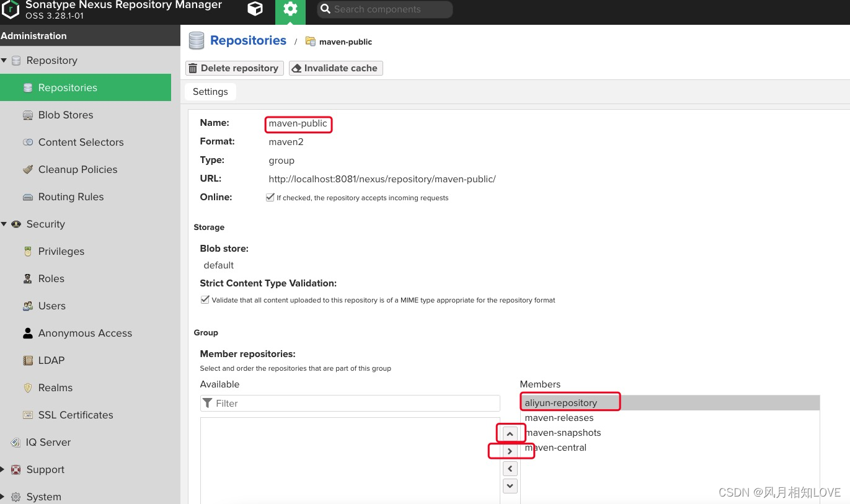Screen dimensions: 850x504
Task: Select maven-snapshots in Members list
Action: point(670,433)
